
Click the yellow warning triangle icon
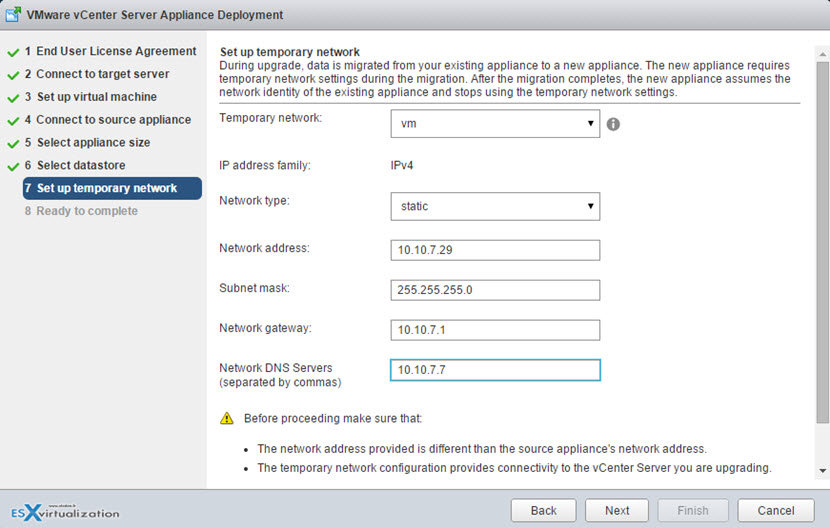(227, 418)
